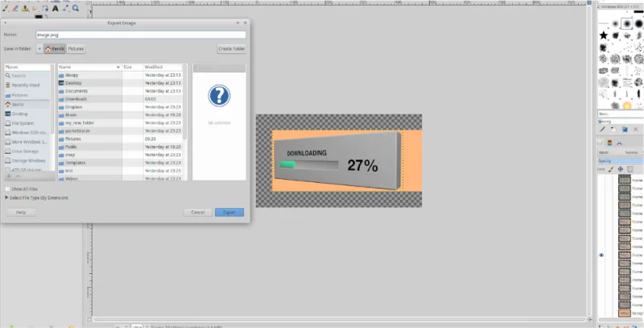Click the Create Folder button
Screen dimensions: 644x328
232,49
